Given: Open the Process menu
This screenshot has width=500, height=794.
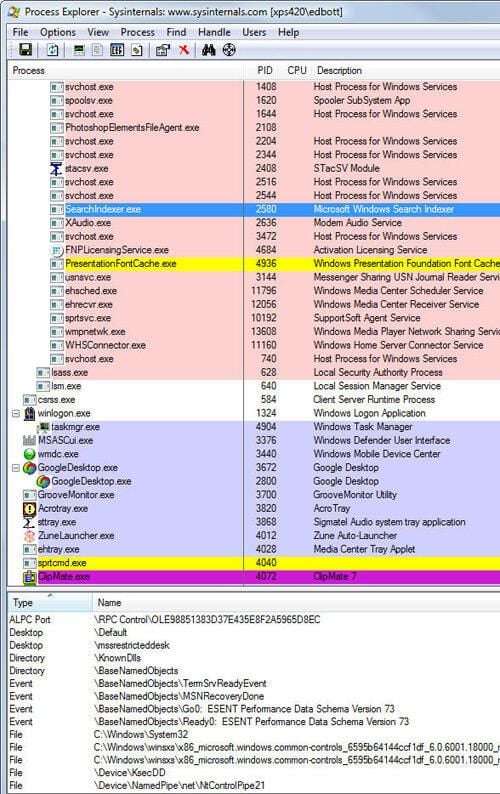Looking at the screenshot, I should 137,32.
